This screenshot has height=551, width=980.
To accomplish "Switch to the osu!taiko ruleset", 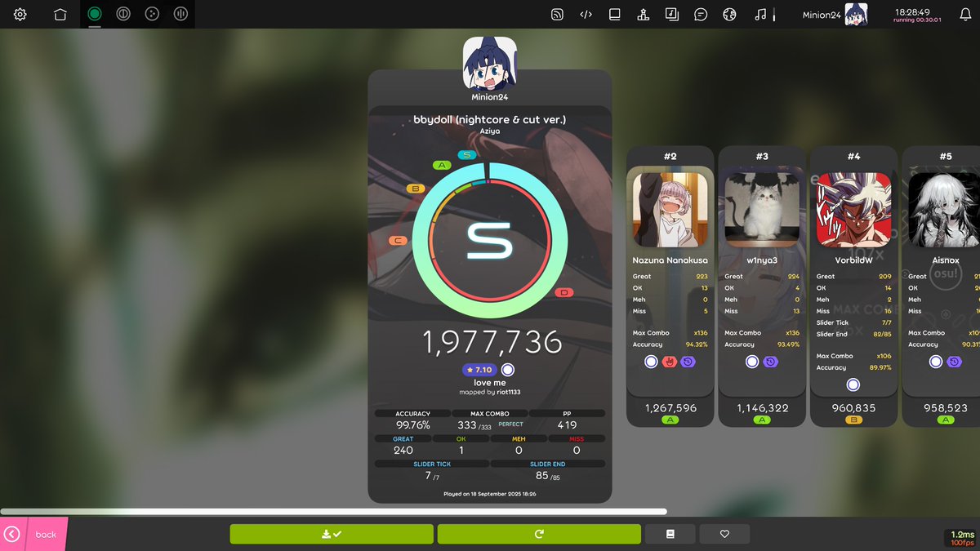I will tap(122, 14).
